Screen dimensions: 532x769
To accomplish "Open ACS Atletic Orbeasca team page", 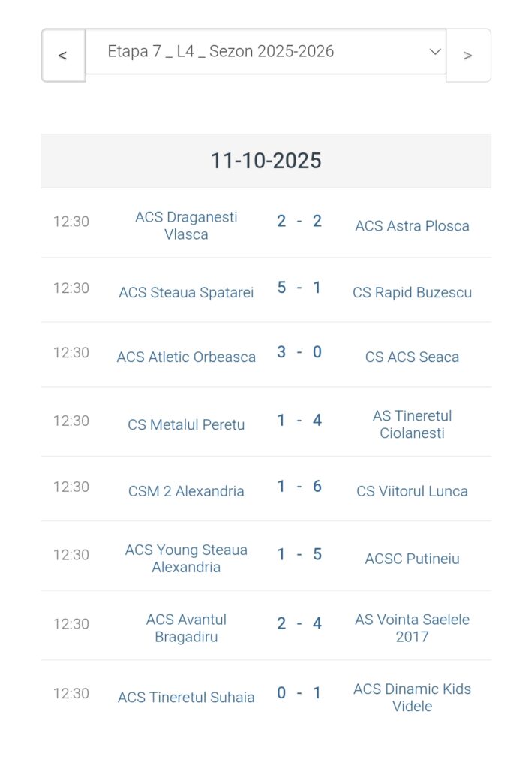I will point(186,357).
